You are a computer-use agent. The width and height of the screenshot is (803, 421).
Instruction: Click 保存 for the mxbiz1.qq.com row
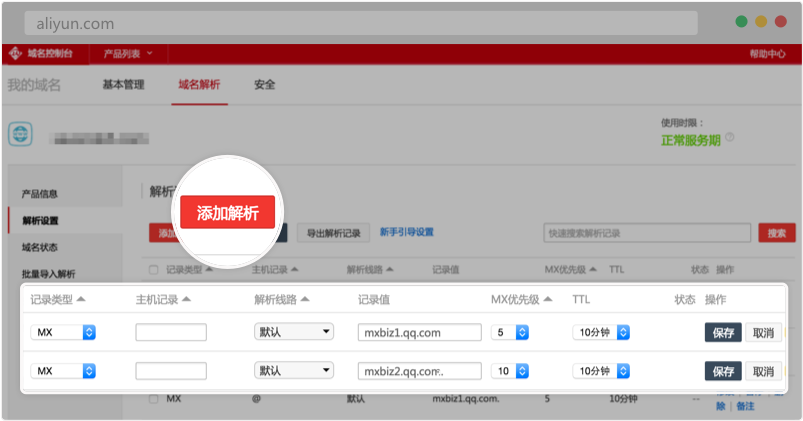coord(722,332)
